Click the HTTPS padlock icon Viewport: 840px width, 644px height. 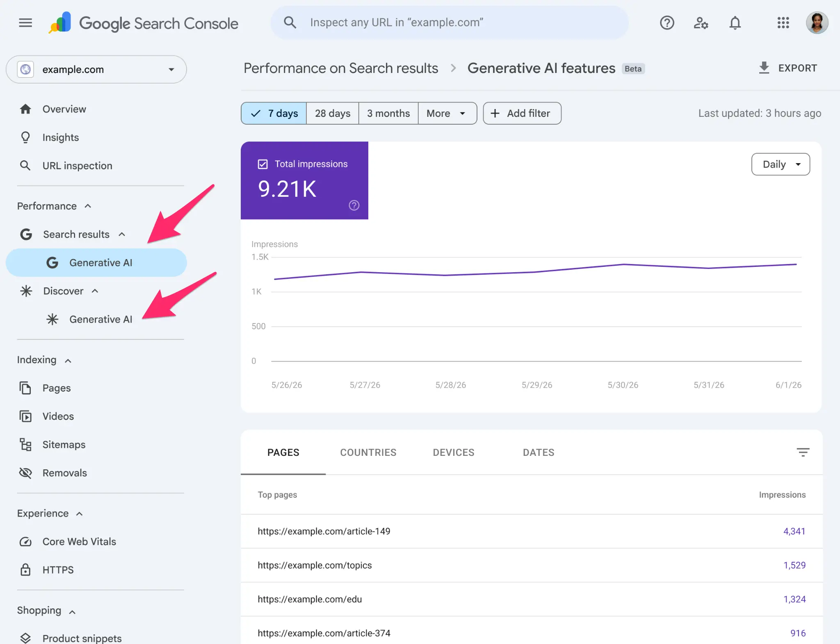pos(25,570)
